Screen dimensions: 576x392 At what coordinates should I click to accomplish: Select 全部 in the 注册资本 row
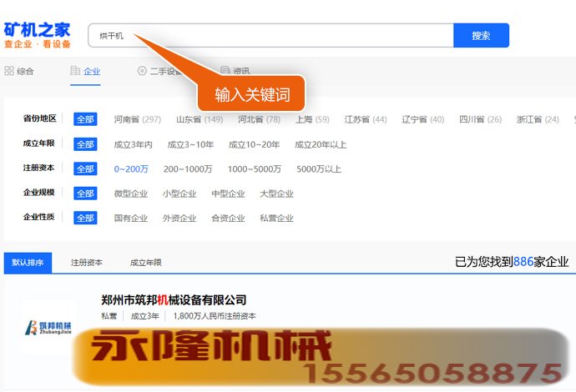tap(85, 168)
